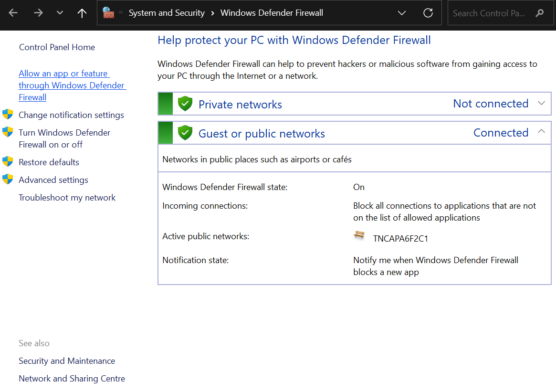Viewport: 556px width, 392px height.
Task: Select System and Security breadcrumb
Action: pyautogui.click(x=167, y=13)
